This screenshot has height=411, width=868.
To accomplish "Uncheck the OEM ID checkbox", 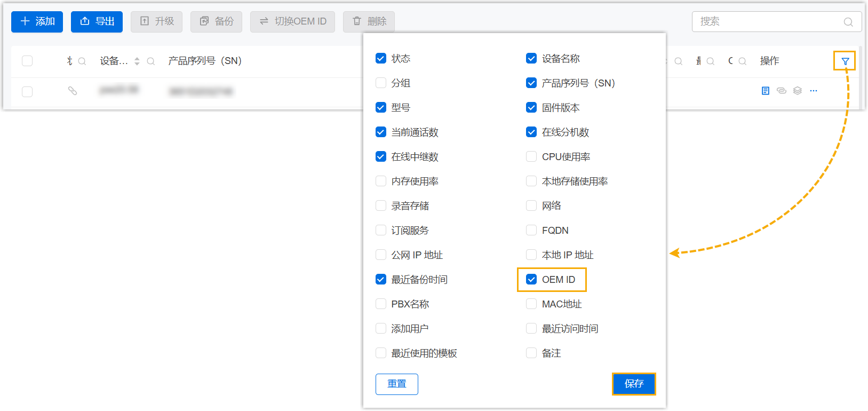I will coord(531,280).
